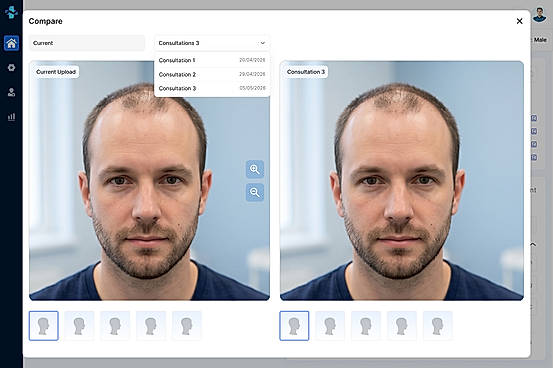Select third head thumbnail under Consultation 3 photo
The image size is (553, 368).
tap(366, 326)
